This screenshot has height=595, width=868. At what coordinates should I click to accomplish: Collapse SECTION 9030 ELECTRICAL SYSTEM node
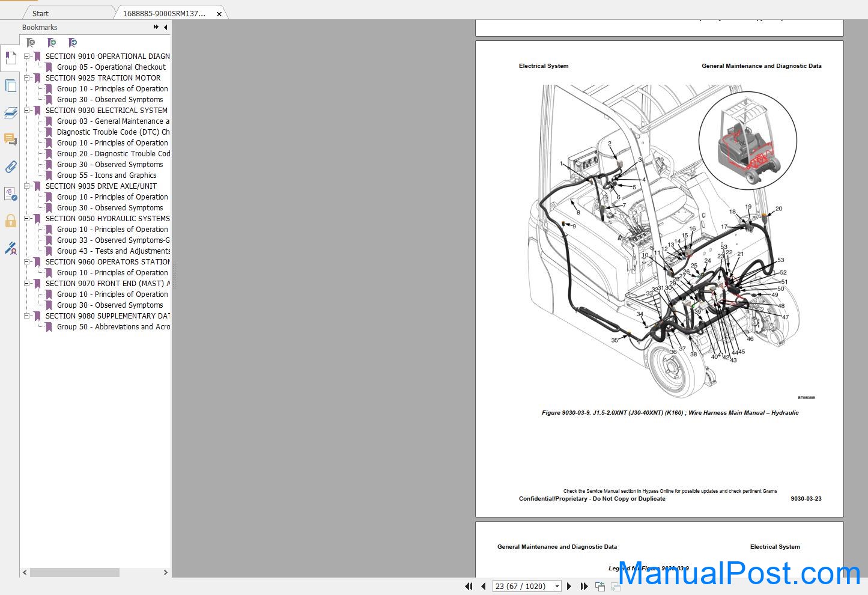tap(26, 110)
